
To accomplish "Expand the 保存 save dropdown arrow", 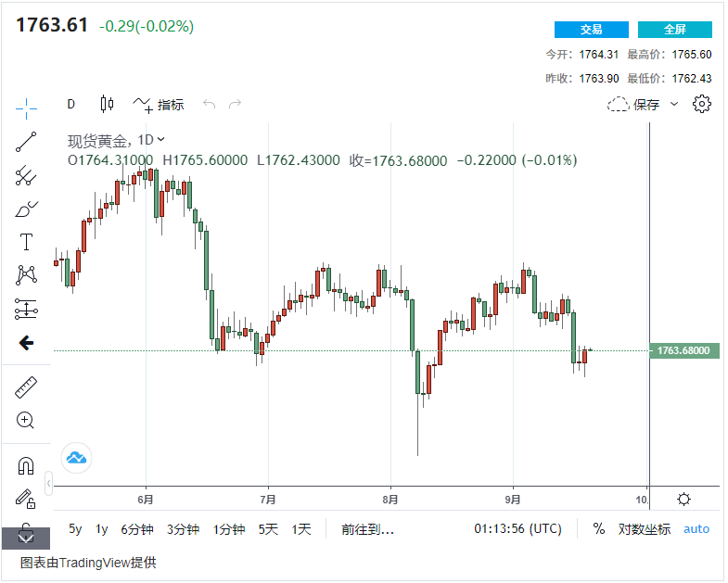I will coord(674,105).
